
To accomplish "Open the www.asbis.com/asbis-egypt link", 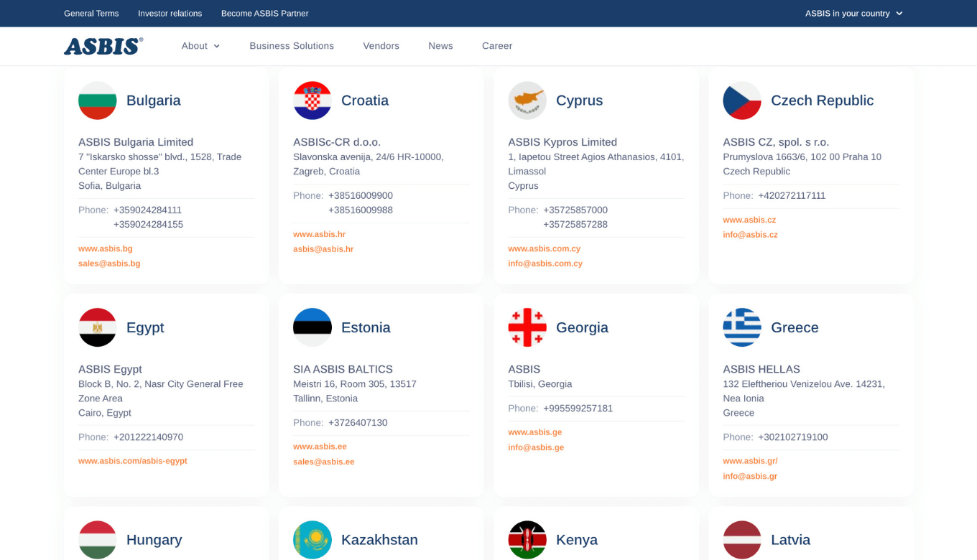I will (x=133, y=461).
